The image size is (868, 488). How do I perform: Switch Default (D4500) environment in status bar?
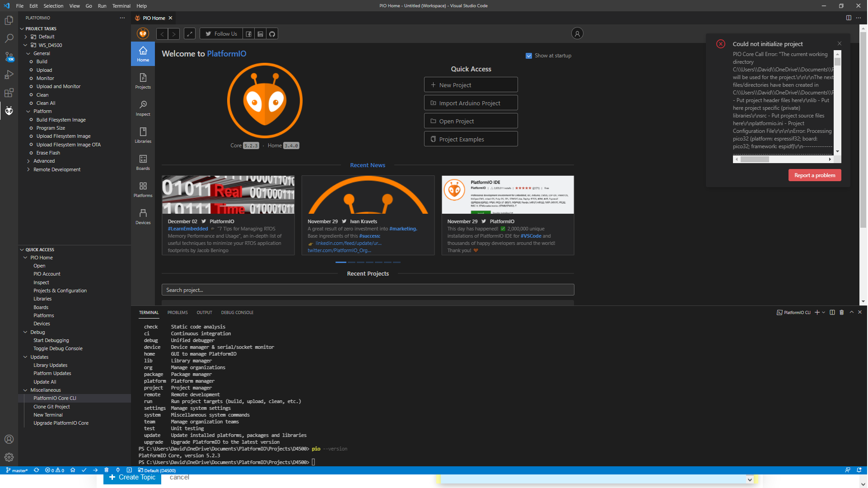[157, 470]
